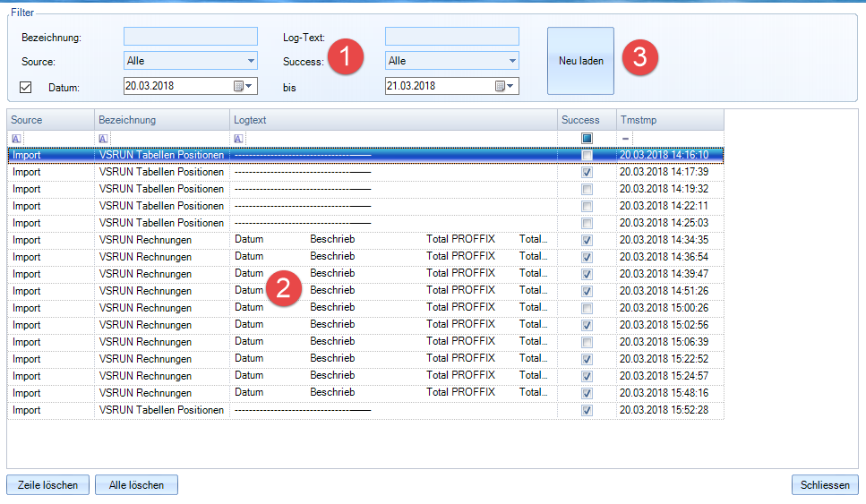Screen dimensions: 866x504
Task: Toggle the Datum filter checkbox
Action: coord(26,87)
